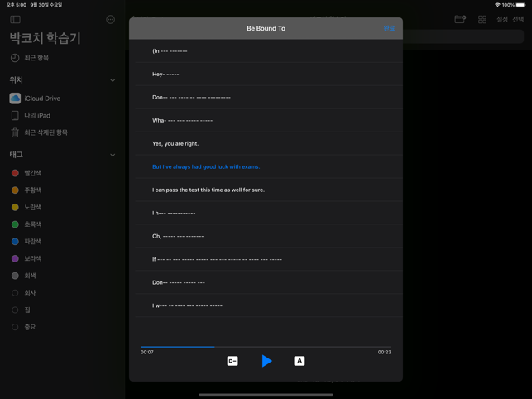Select the gray tag 회색
532x399 pixels.
[23, 276]
